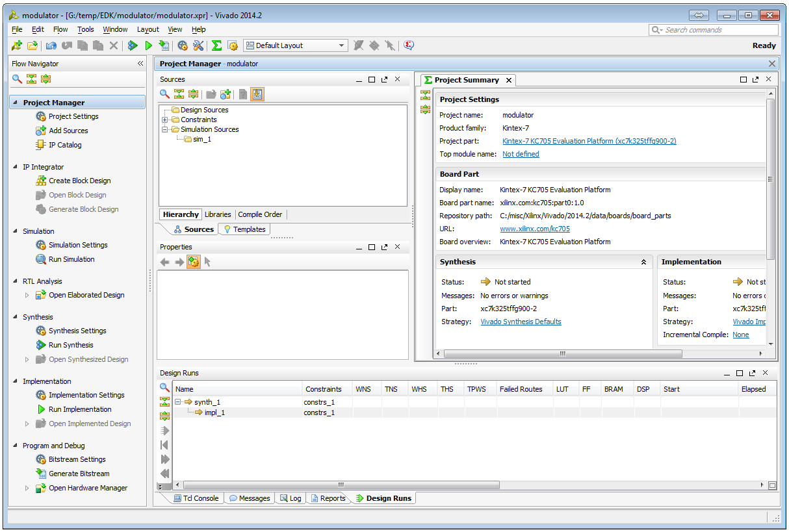Click the Kintex-7 KC705 project part link

click(x=589, y=142)
